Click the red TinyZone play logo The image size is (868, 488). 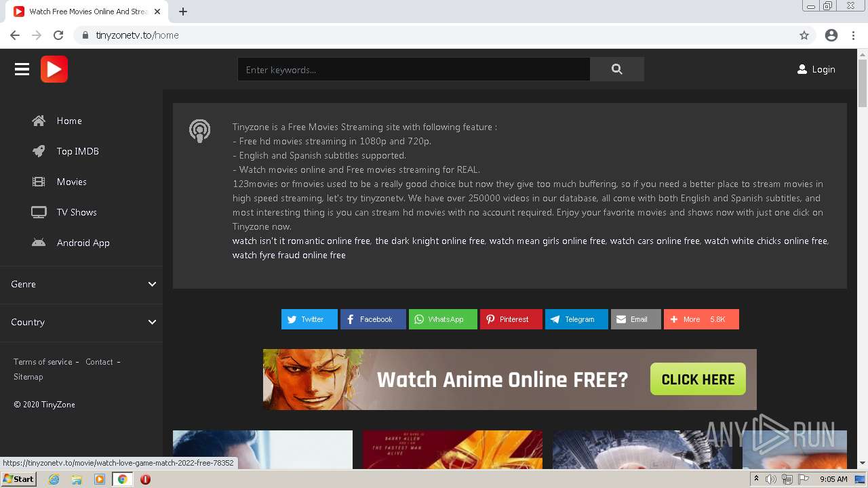tap(54, 69)
